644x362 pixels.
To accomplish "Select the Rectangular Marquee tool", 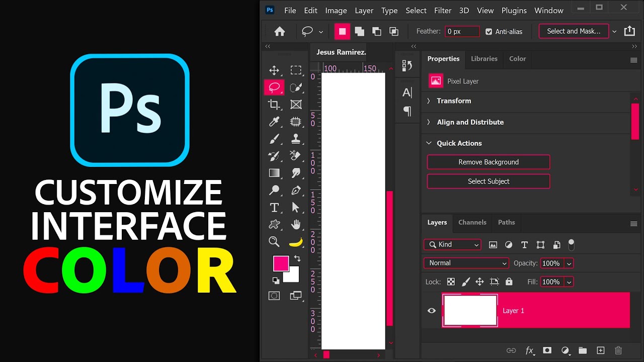I will pyautogui.click(x=296, y=70).
